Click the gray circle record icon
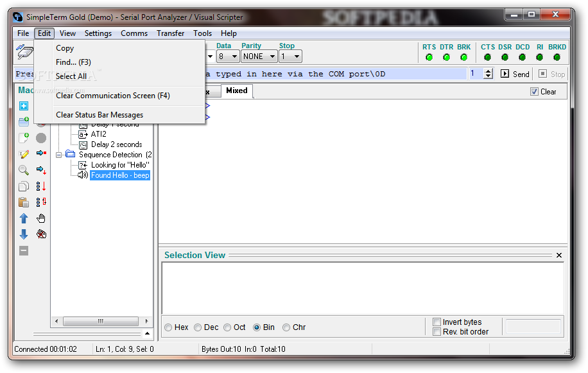Viewport: 588px width, 373px height. pos(41,138)
